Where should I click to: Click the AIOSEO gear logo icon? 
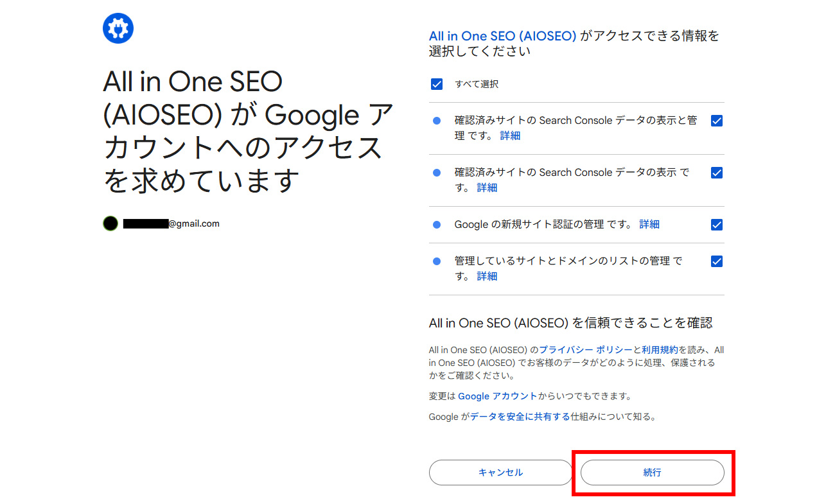pos(118,28)
